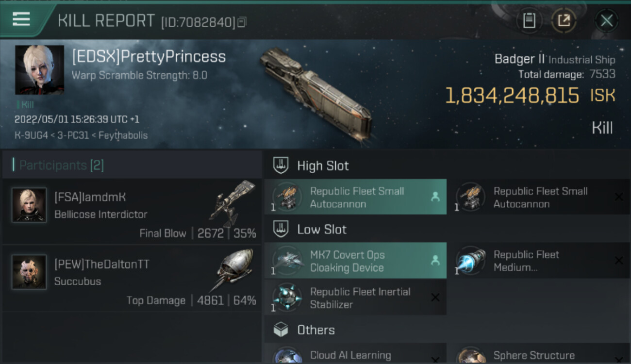The image size is (631, 364).
Task: Select MK7 Covert Ops Cloaking Device
Action: [x=355, y=261]
